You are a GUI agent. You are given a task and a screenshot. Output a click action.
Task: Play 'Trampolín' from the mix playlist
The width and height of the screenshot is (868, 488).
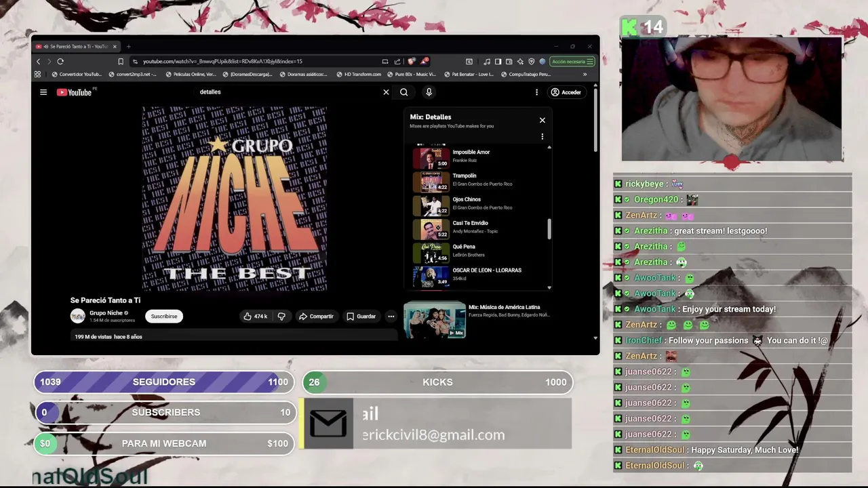tap(479, 182)
